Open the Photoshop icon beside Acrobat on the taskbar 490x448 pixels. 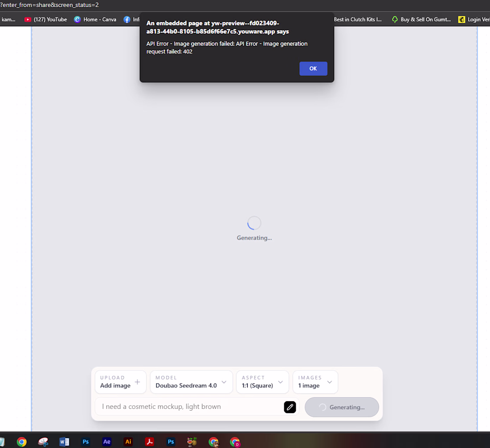tap(171, 442)
